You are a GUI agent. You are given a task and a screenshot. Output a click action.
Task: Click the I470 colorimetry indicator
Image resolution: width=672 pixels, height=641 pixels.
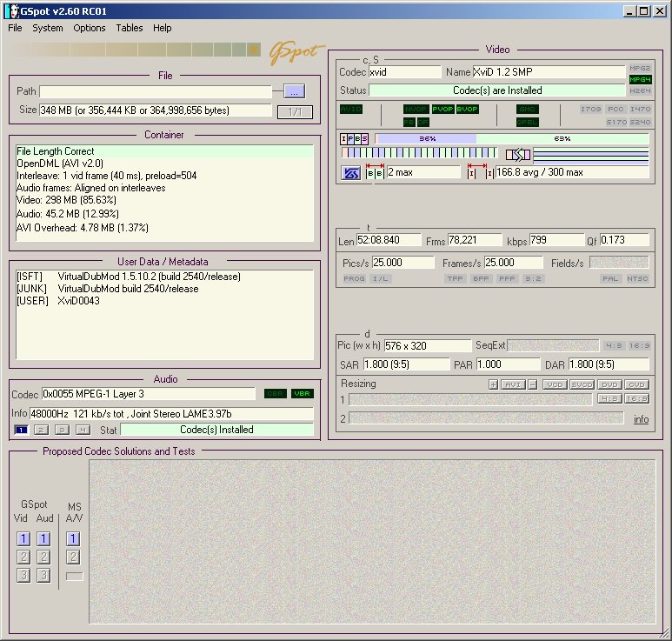640,109
